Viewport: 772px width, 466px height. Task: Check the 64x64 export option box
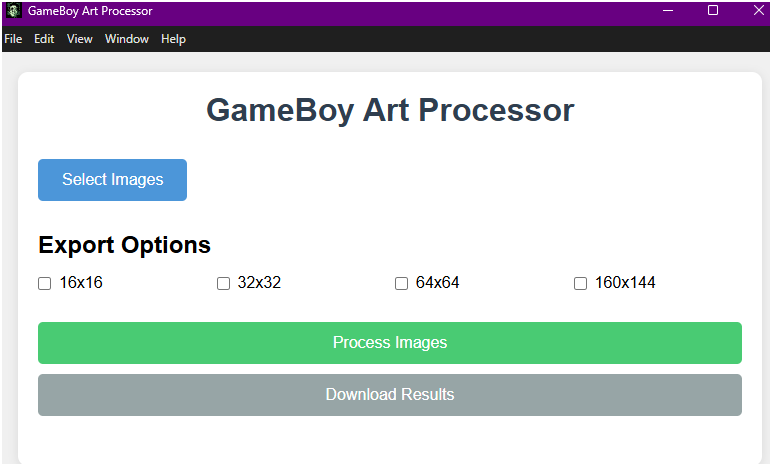401,283
